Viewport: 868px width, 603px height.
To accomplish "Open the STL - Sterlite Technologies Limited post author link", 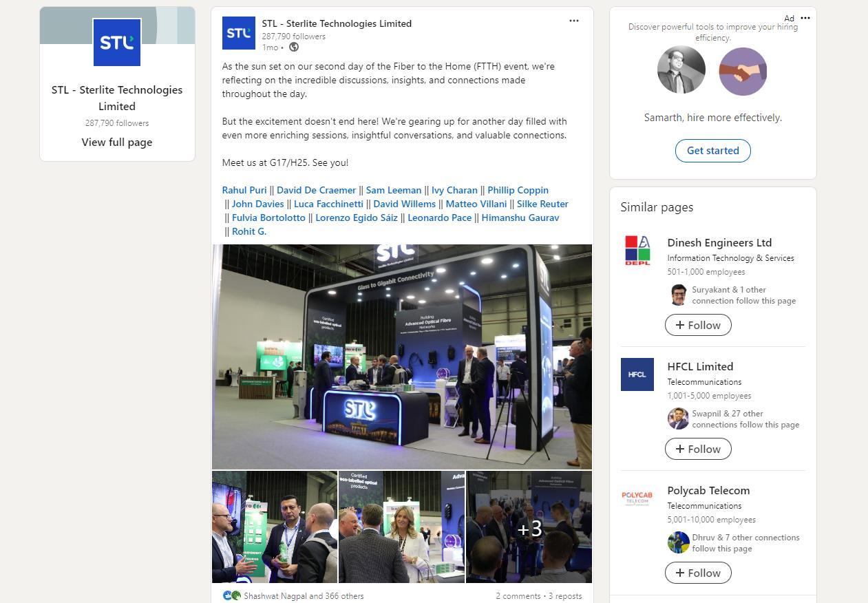I will pyautogui.click(x=337, y=23).
